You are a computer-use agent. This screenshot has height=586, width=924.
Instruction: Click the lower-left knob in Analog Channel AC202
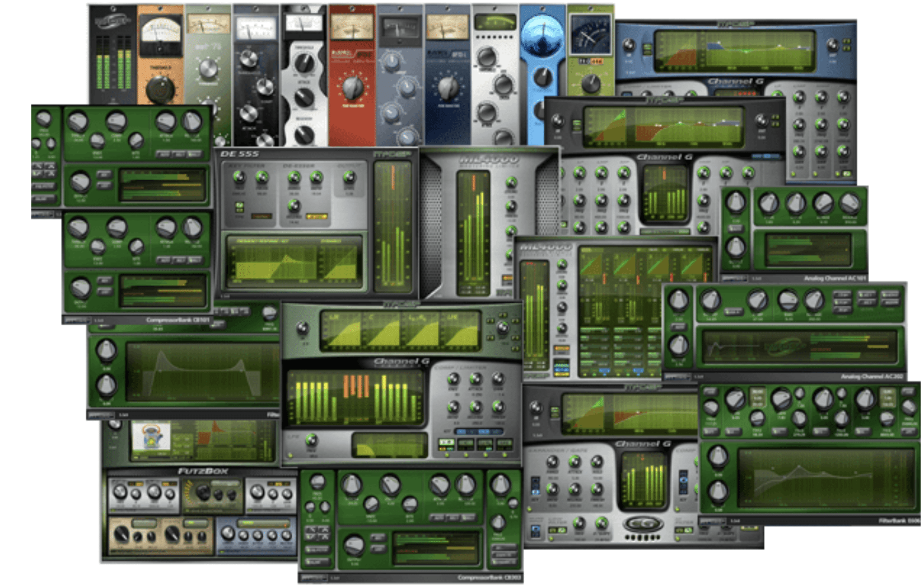(679, 345)
